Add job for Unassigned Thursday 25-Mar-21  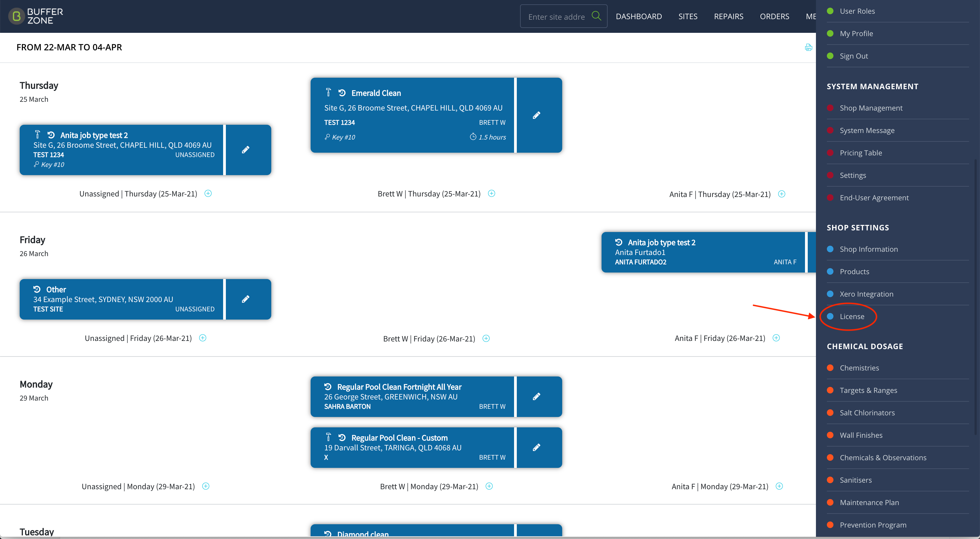[x=208, y=193]
